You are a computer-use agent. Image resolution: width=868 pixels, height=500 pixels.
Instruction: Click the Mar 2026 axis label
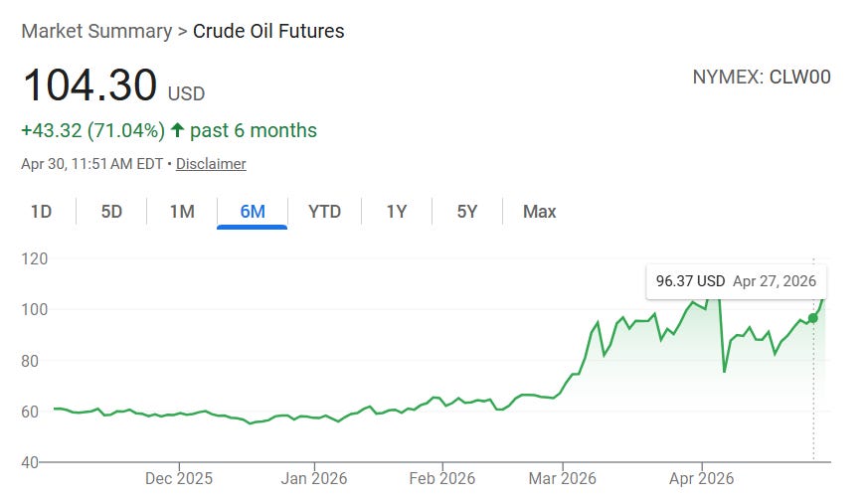563,478
